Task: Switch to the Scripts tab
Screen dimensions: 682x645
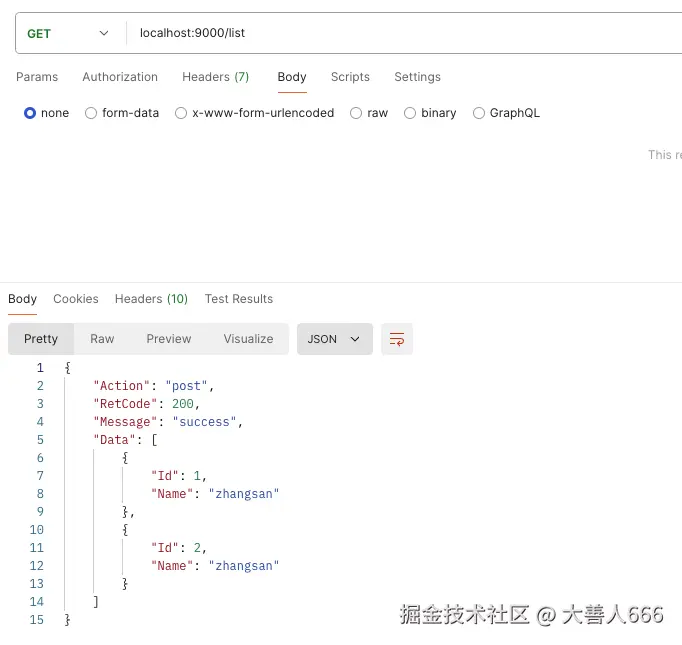Action: (x=350, y=77)
